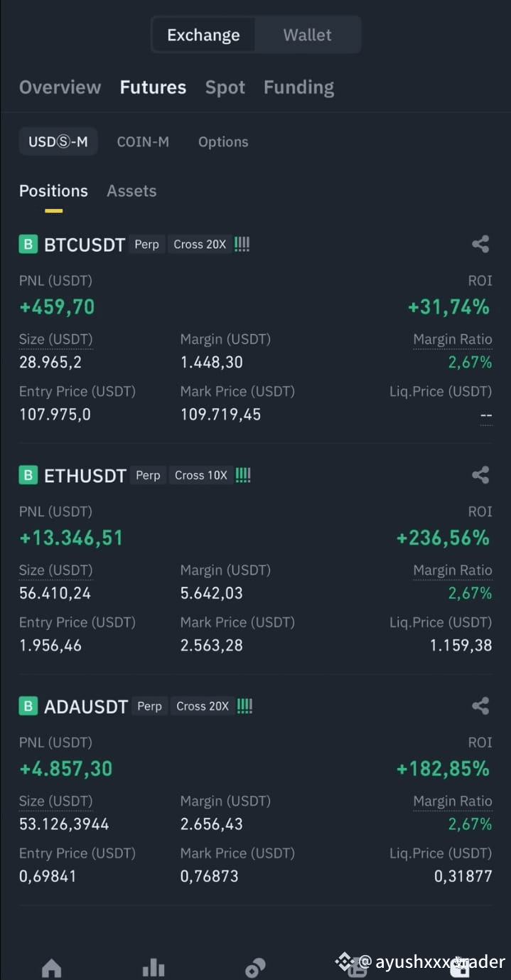Tap the ADAUSDT margin level bars icon
Viewport: 511px width, 980px height.
point(244,705)
